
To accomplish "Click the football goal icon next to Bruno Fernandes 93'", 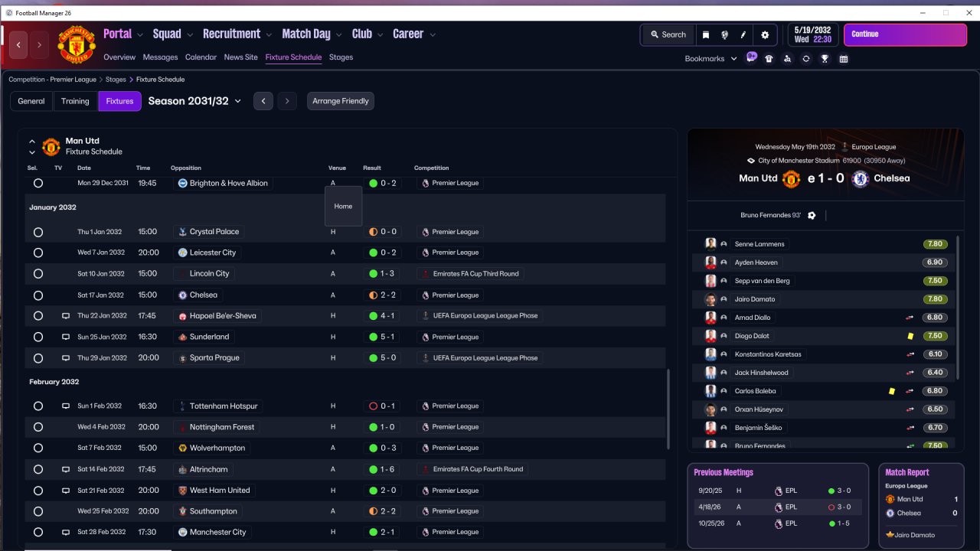I will 812,215.
